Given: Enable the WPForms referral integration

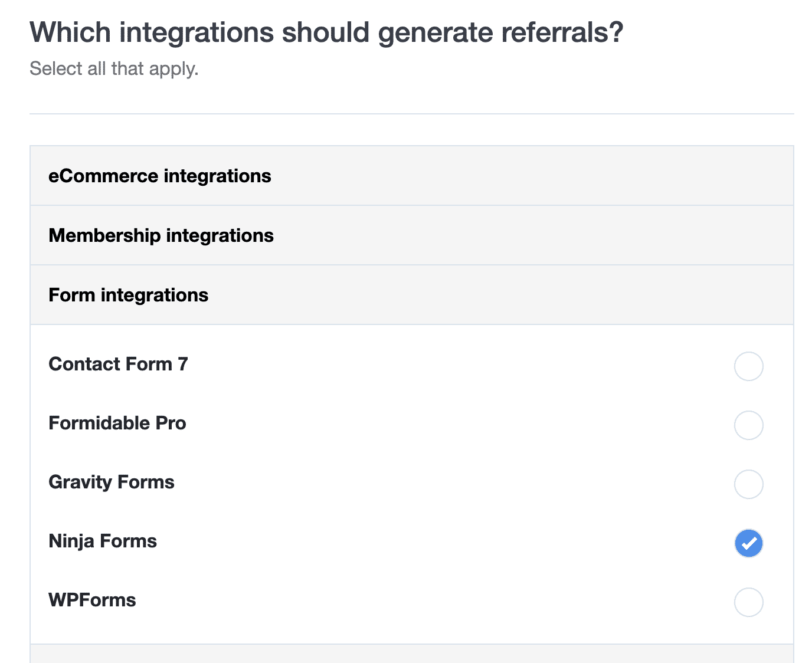Looking at the screenshot, I should coord(748,602).
